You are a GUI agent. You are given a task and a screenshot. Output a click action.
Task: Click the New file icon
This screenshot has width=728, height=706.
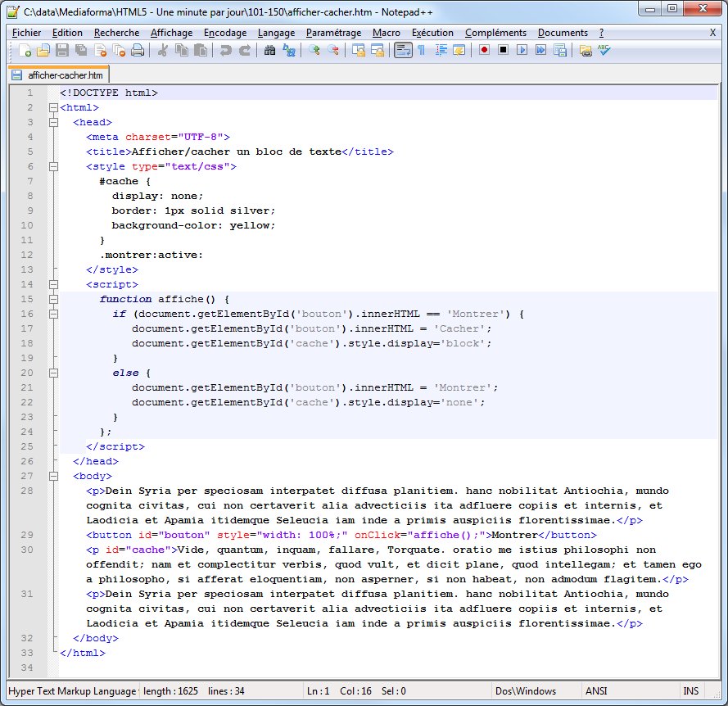tap(25, 51)
